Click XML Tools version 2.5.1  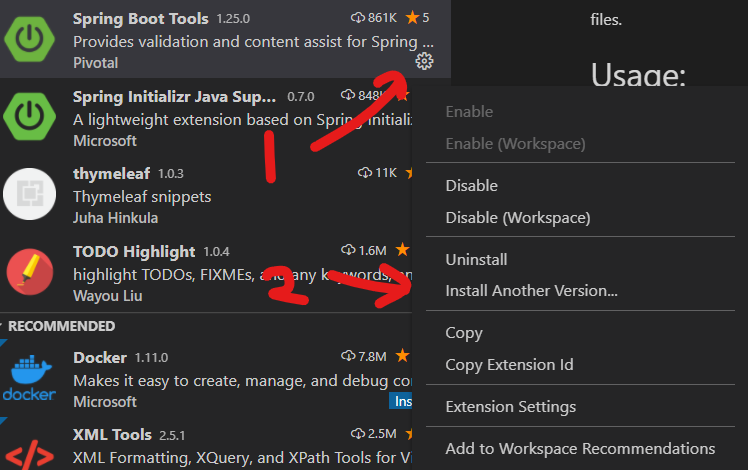click(172, 436)
